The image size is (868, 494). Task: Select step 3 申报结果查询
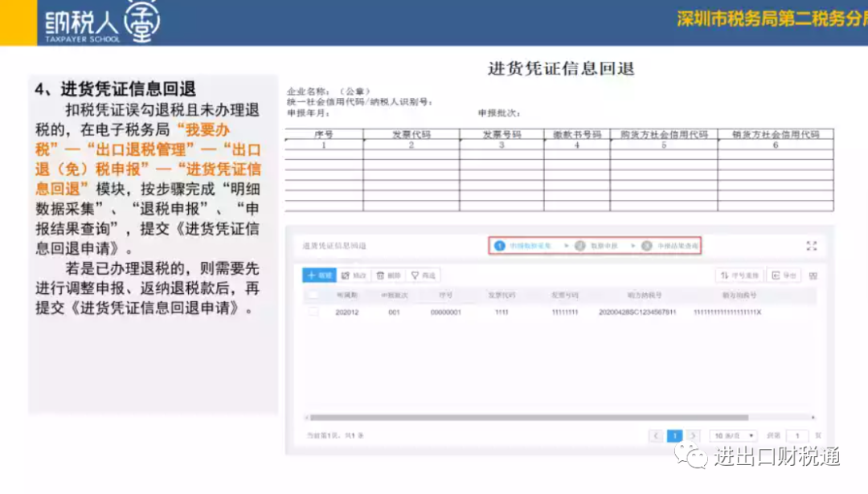tap(670, 246)
